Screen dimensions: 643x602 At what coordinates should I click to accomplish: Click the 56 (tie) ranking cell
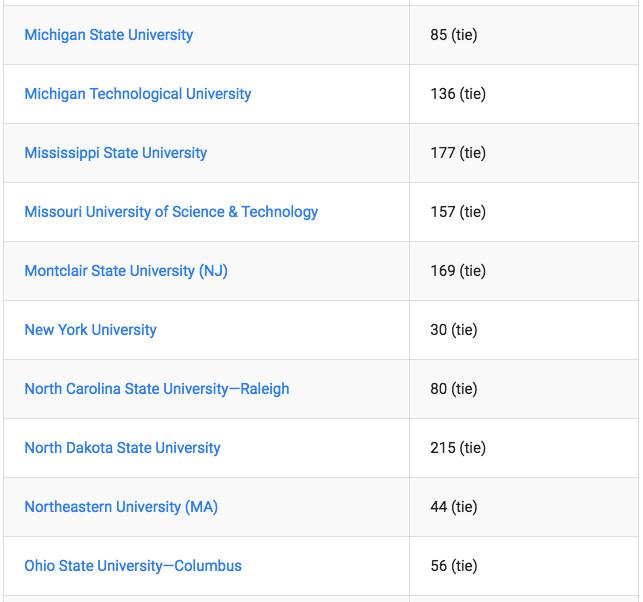tap(453, 566)
